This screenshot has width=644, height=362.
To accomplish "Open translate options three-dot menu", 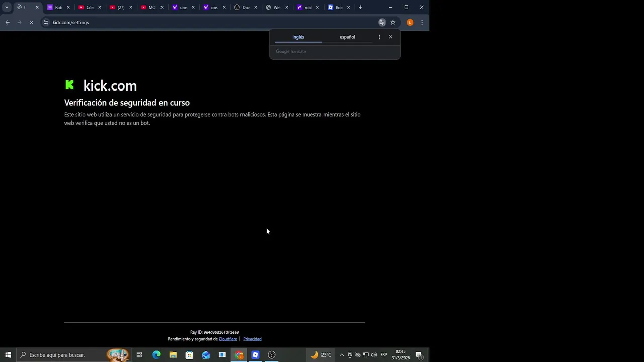I will point(379,37).
